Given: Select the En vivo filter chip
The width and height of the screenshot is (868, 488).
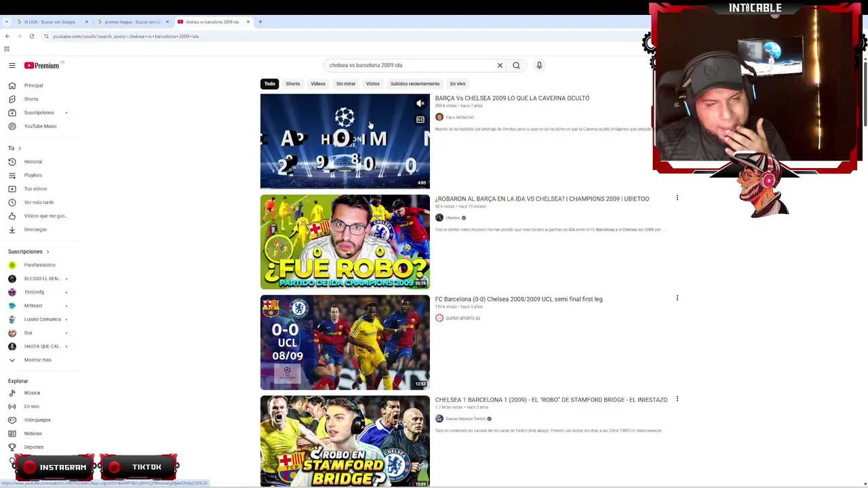Looking at the screenshot, I should (458, 84).
